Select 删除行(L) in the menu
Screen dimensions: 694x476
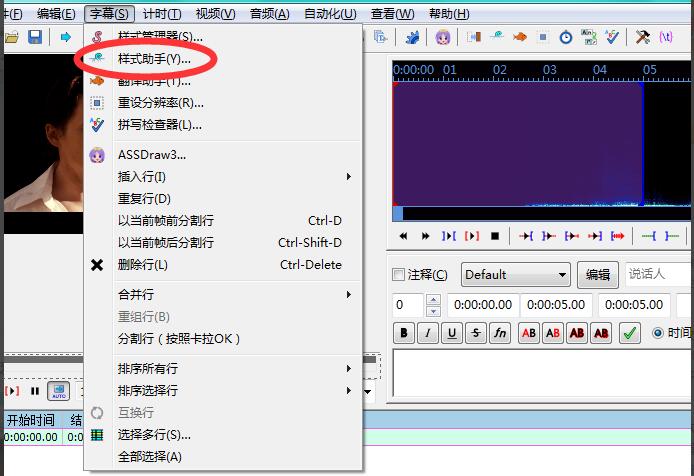click(224, 265)
